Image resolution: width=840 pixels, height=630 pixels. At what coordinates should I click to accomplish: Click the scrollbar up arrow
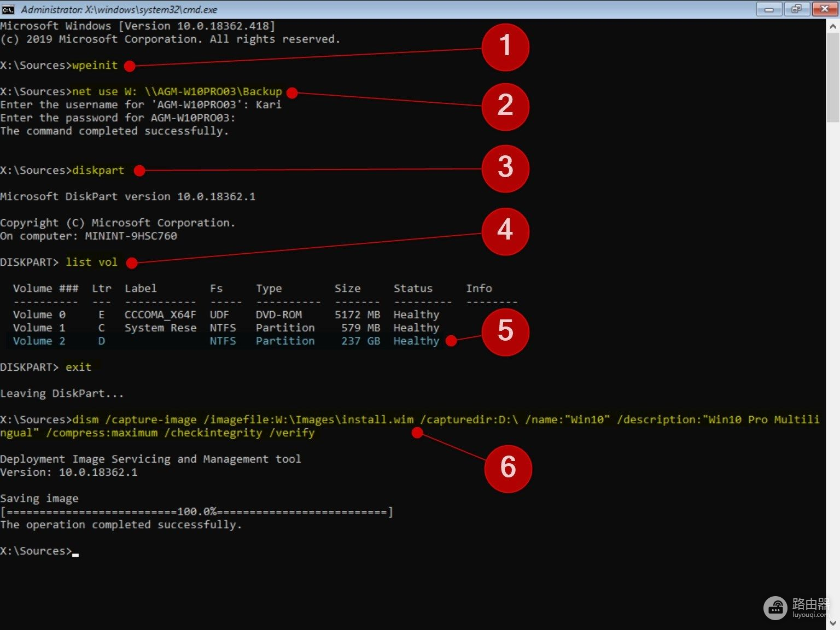tap(833, 26)
